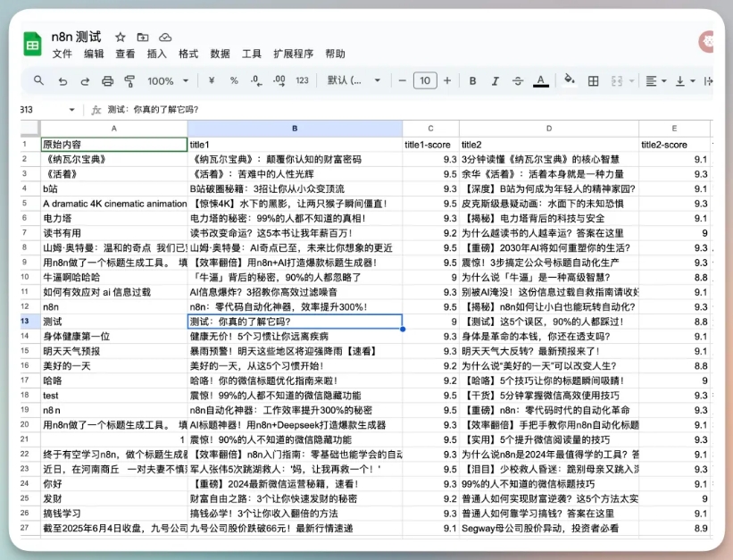
Task: Open the text color A icon
Action: pyautogui.click(x=541, y=81)
